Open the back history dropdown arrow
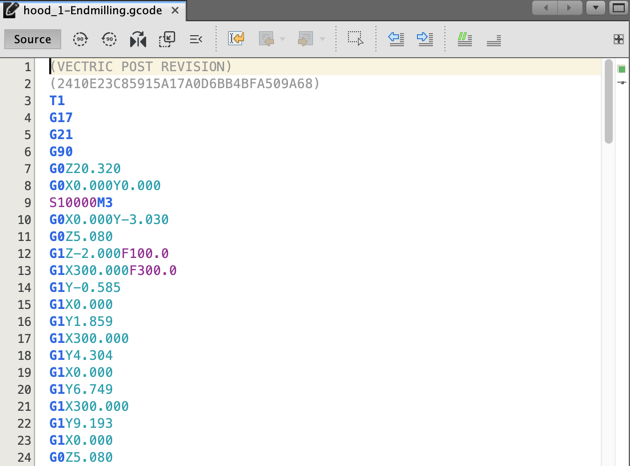The width and height of the screenshot is (630, 466). (x=283, y=40)
